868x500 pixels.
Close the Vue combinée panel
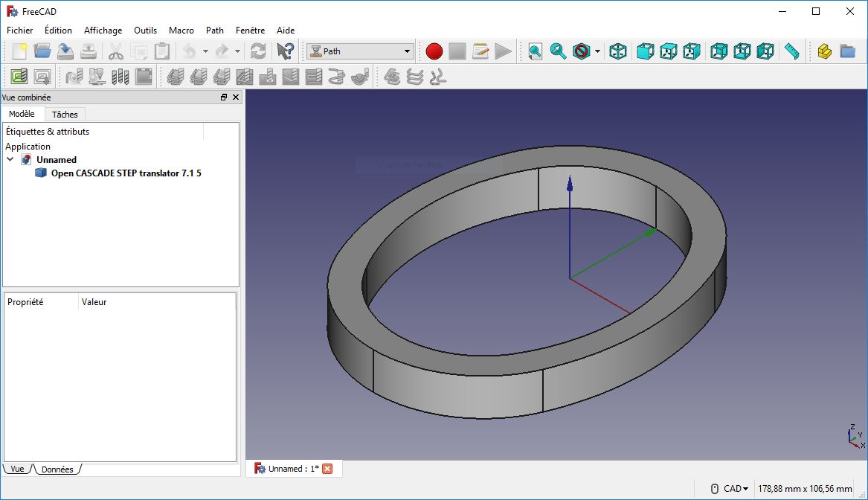pos(236,97)
